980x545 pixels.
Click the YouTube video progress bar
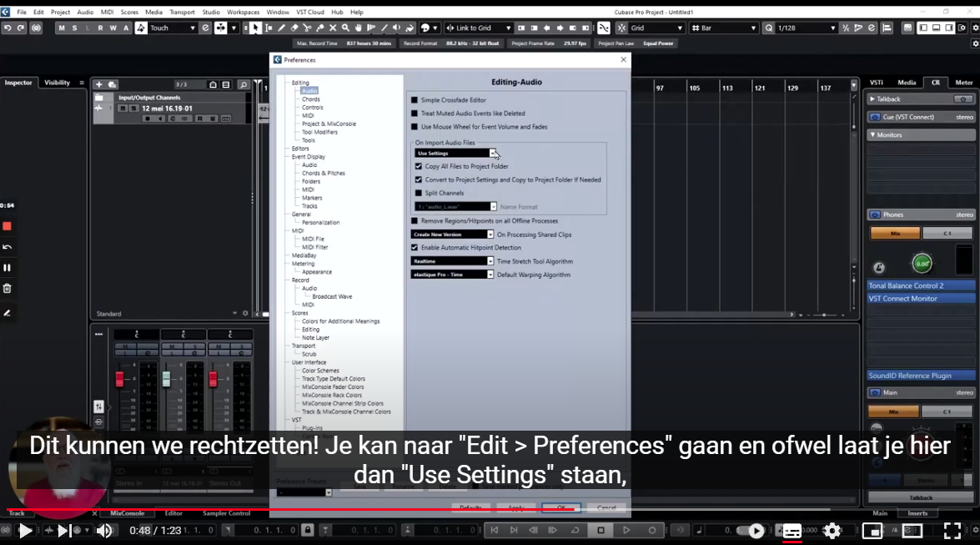point(490,509)
